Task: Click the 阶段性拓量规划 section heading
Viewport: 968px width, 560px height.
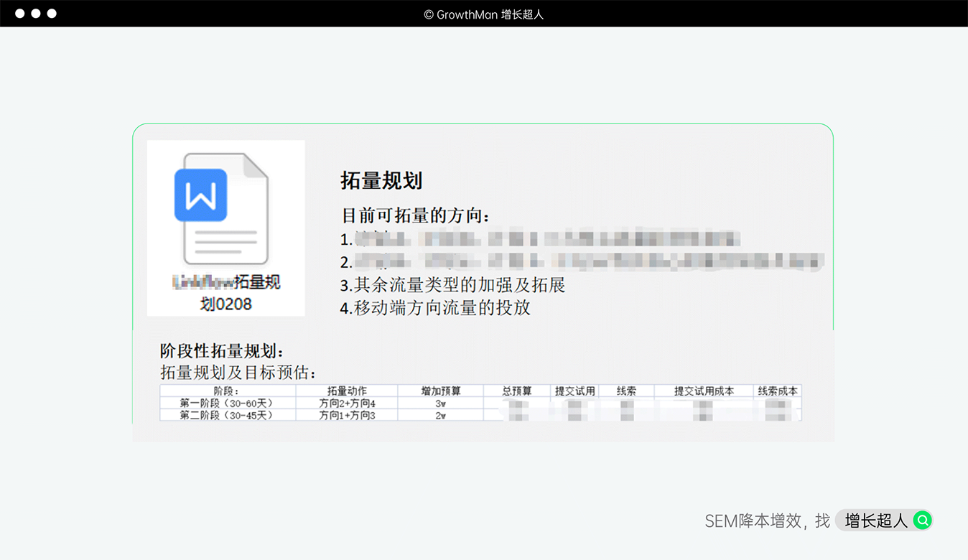Action: coord(222,351)
